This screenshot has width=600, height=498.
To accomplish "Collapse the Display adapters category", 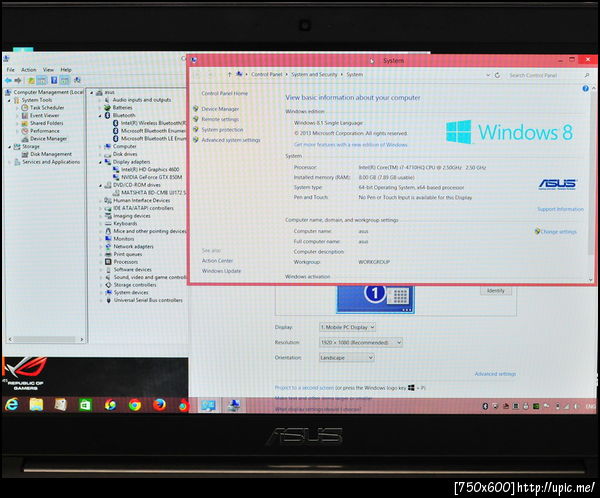I will [x=100, y=162].
